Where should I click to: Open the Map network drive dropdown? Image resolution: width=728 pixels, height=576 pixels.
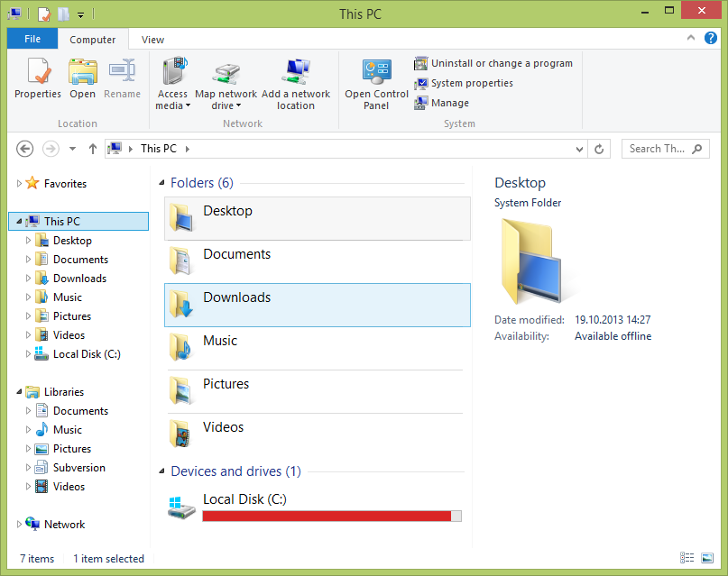point(226,84)
